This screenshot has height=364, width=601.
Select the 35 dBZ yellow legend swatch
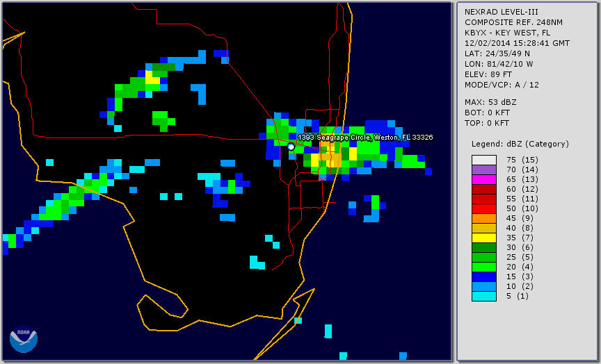pos(483,238)
